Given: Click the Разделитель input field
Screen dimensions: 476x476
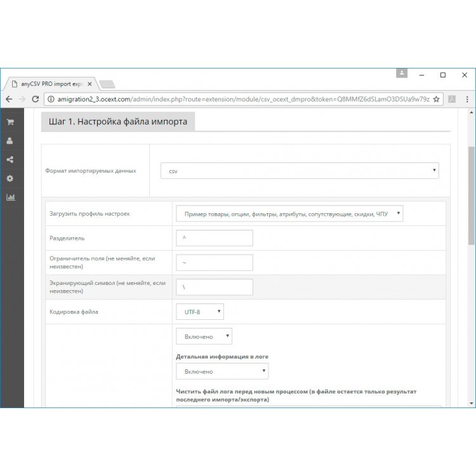Looking at the screenshot, I should click(215, 238).
